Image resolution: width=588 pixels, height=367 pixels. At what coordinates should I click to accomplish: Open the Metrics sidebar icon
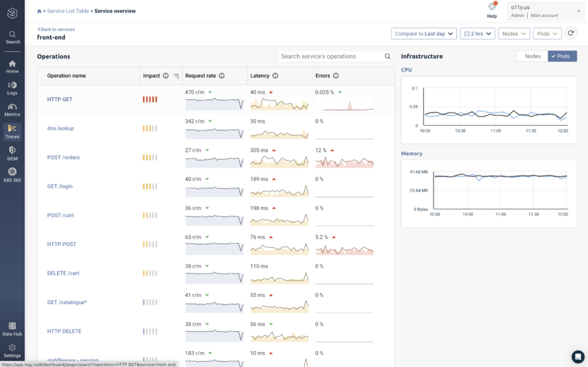pos(12,110)
